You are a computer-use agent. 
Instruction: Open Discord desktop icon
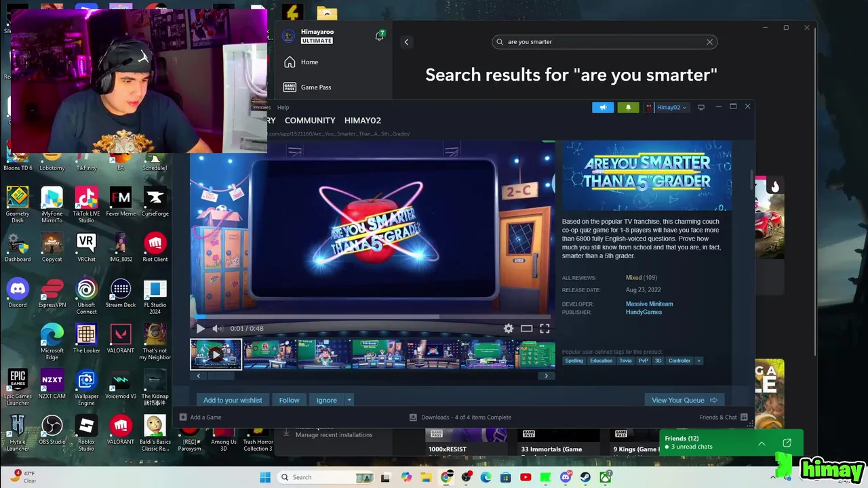[x=18, y=293]
